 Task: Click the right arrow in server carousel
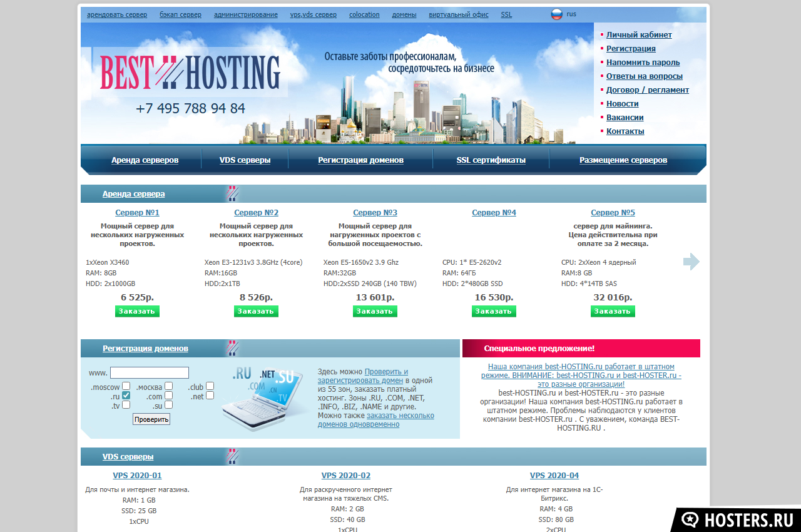[691, 262]
